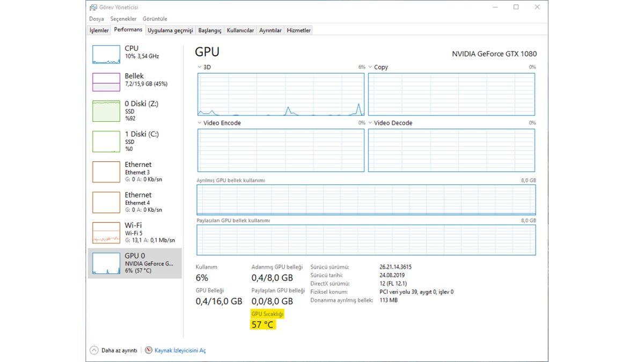The height and width of the screenshot is (362, 644).
Task: Select the Bellek memory graph thumbnail
Action: 106,83
